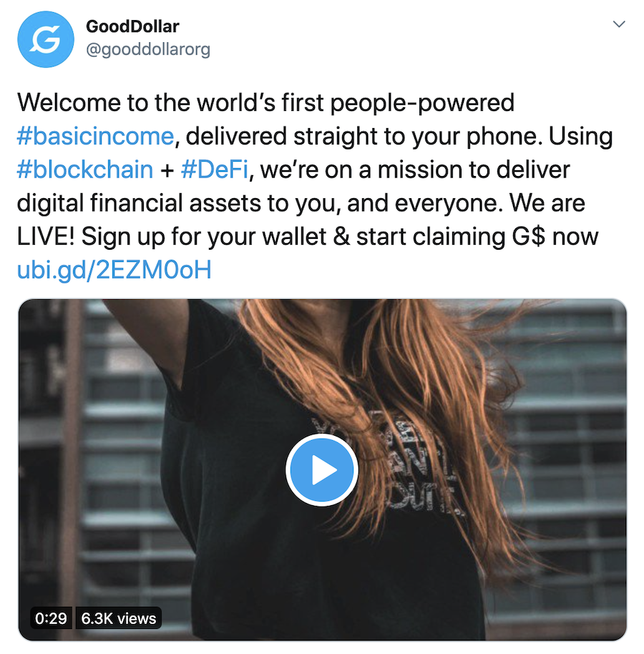Click the 0:29 video duration badge
This screenshot has height=654, width=644.
click(52, 618)
